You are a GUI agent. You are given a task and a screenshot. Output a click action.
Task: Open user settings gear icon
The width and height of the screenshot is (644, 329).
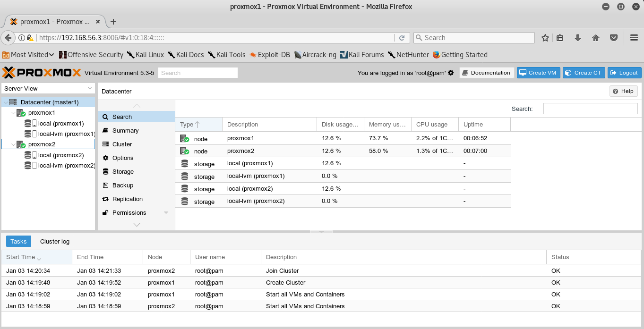[451, 73]
